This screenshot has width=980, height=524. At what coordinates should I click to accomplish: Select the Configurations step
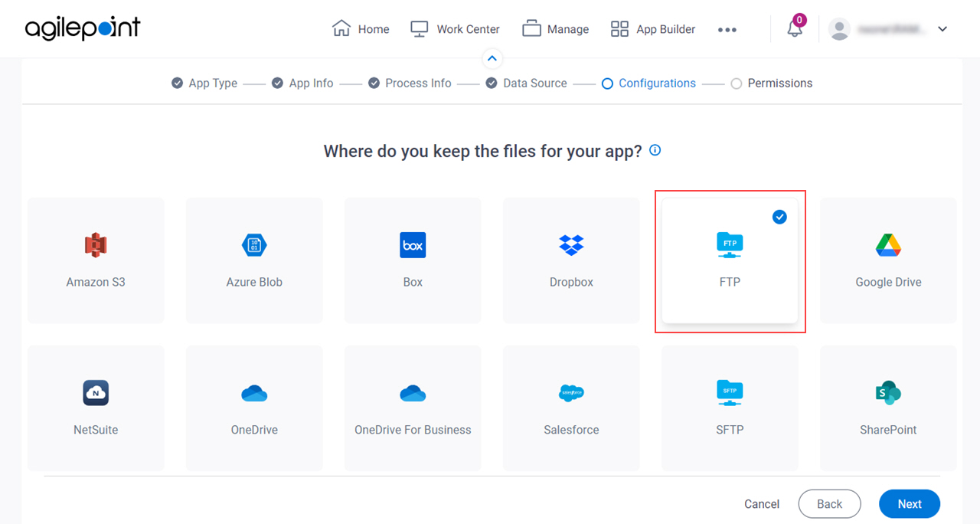pos(648,83)
